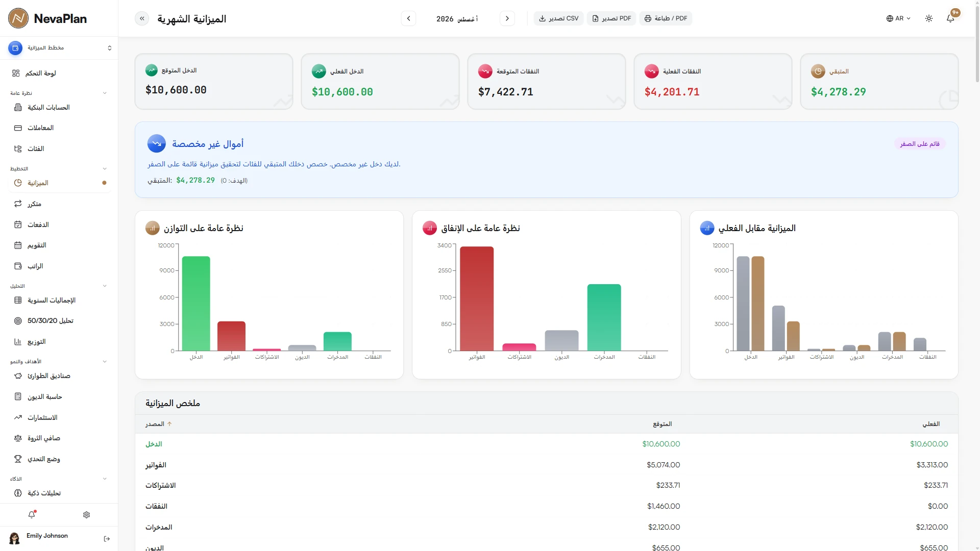
Task: Export budget as CSV
Action: pos(558,18)
